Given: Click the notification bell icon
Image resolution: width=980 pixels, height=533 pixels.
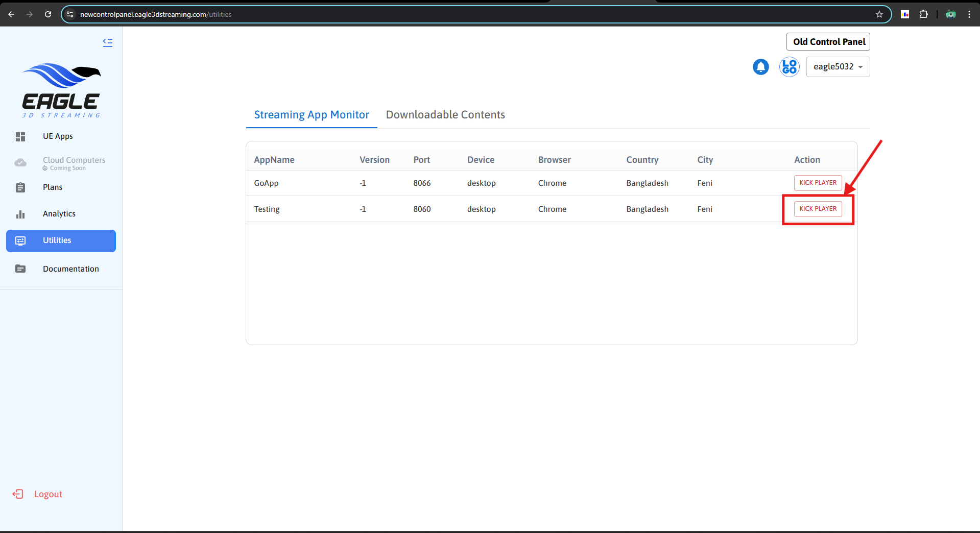Looking at the screenshot, I should (x=760, y=67).
